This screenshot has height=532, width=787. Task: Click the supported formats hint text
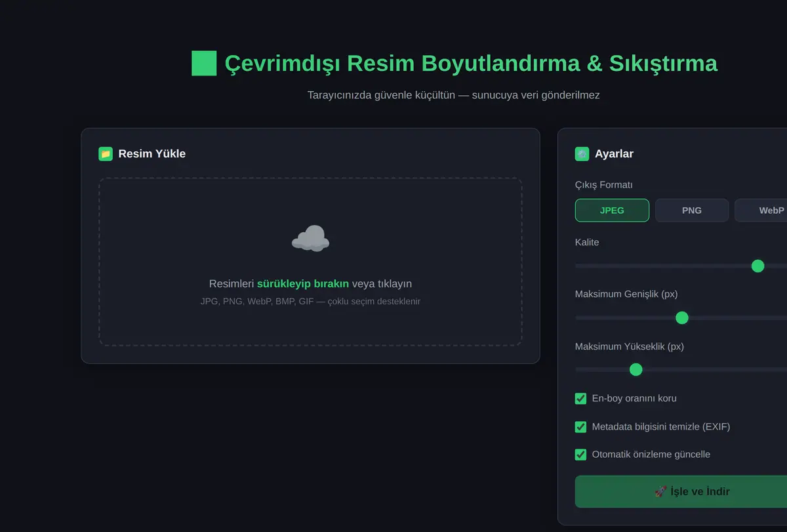310,301
